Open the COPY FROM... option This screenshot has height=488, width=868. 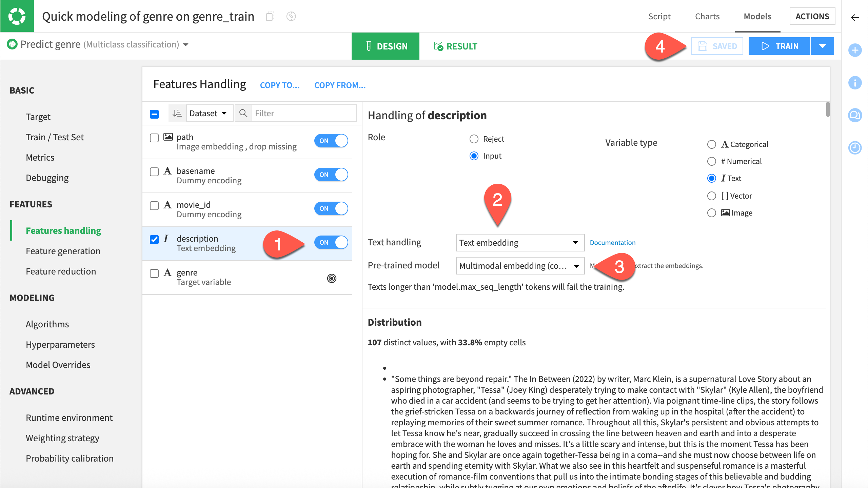coord(340,85)
